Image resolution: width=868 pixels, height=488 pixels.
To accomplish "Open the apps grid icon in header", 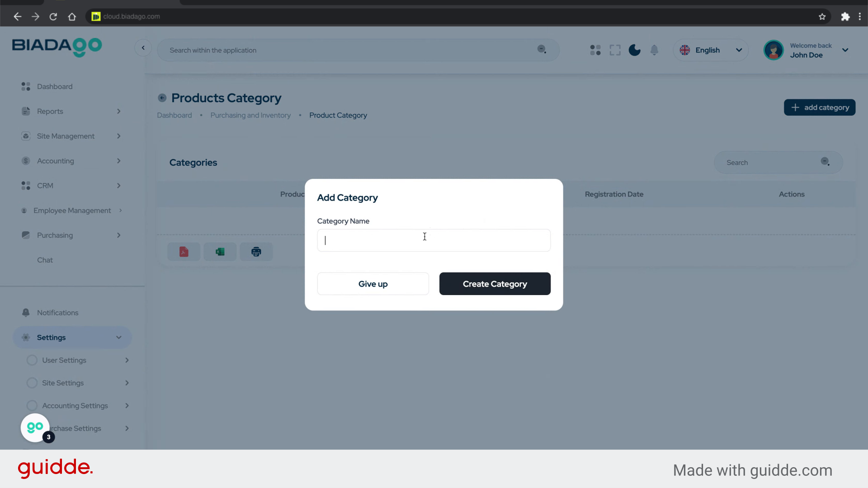I will tap(595, 50).
